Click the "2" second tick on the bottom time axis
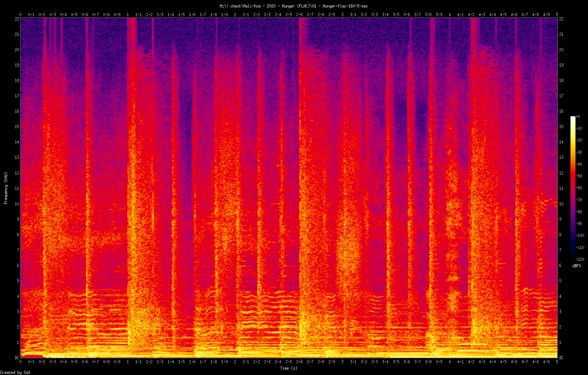 (235, 361)
